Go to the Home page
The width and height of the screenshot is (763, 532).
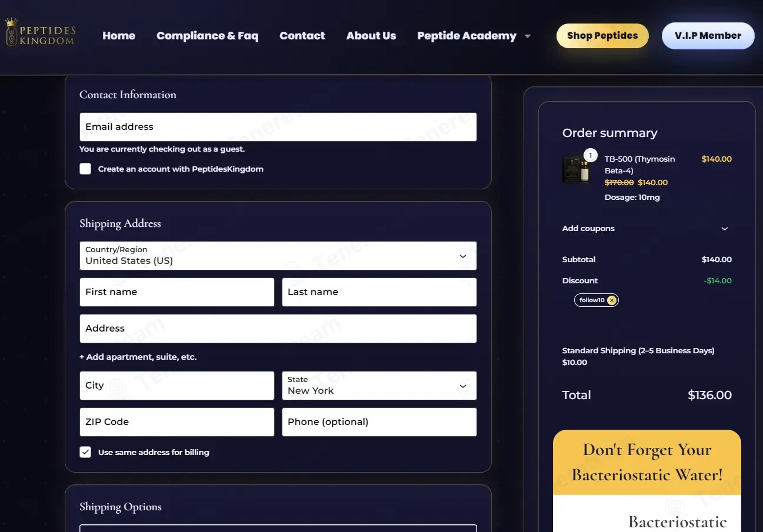[x=119, y=36]
